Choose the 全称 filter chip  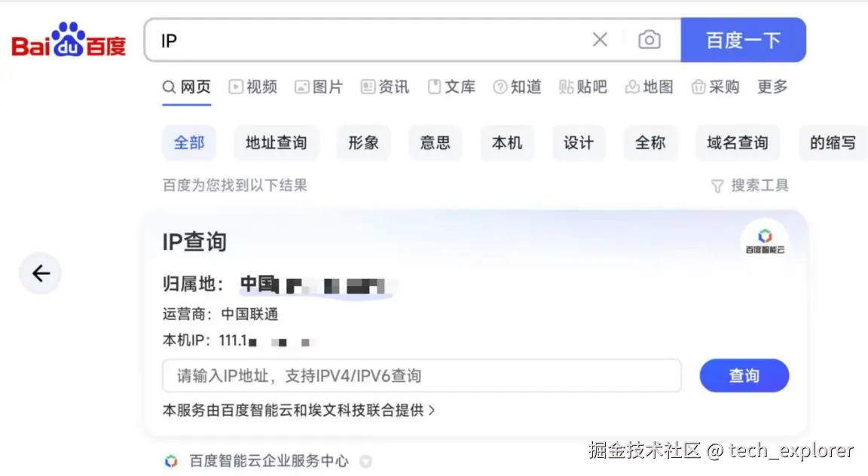point(650,143)
